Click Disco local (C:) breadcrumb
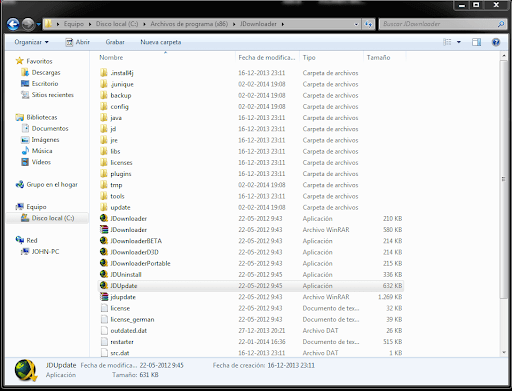The width and height of the screenshot is (512, 391). coord(117,24)
